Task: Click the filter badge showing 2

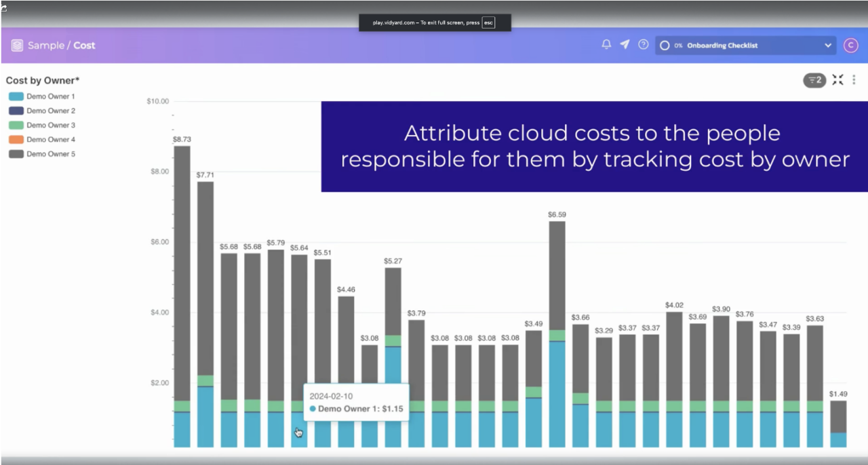Action: [814, 80]
